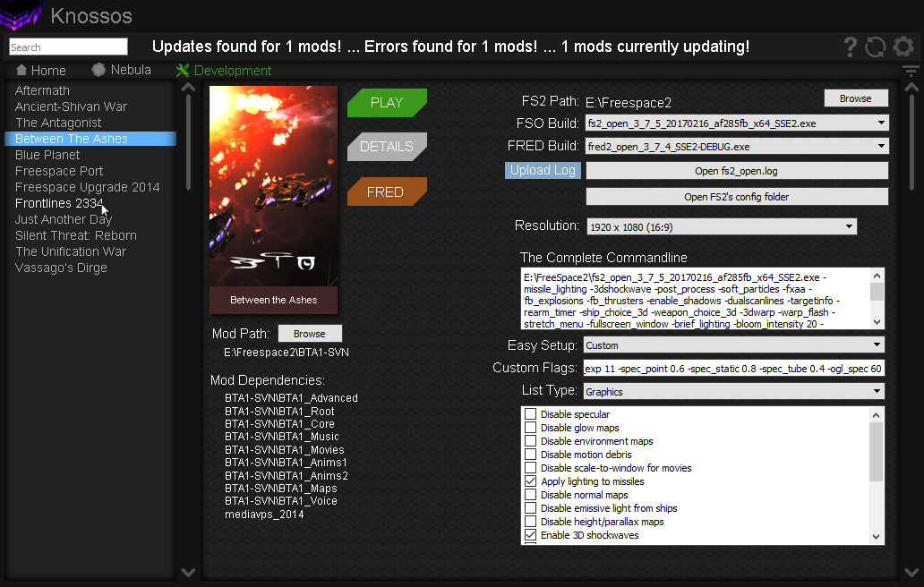Open the Resolution dropdown
Image resolution: width=924 pixels, height=587 pixels.
(722, 226)
